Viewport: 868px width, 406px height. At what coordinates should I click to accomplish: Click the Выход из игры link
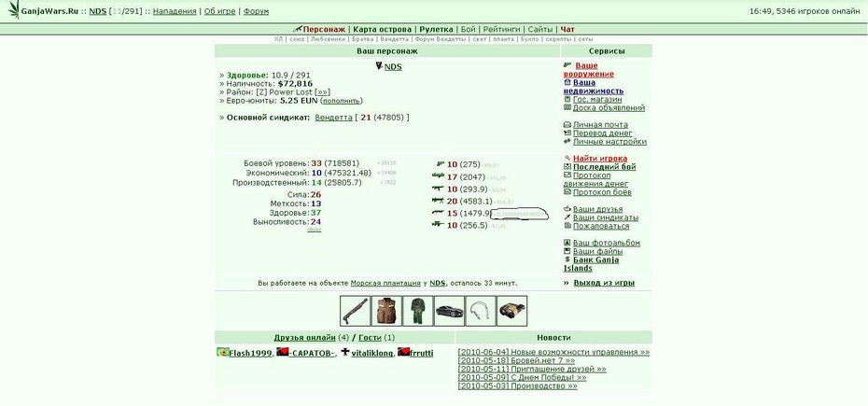(x=604, y=283)
